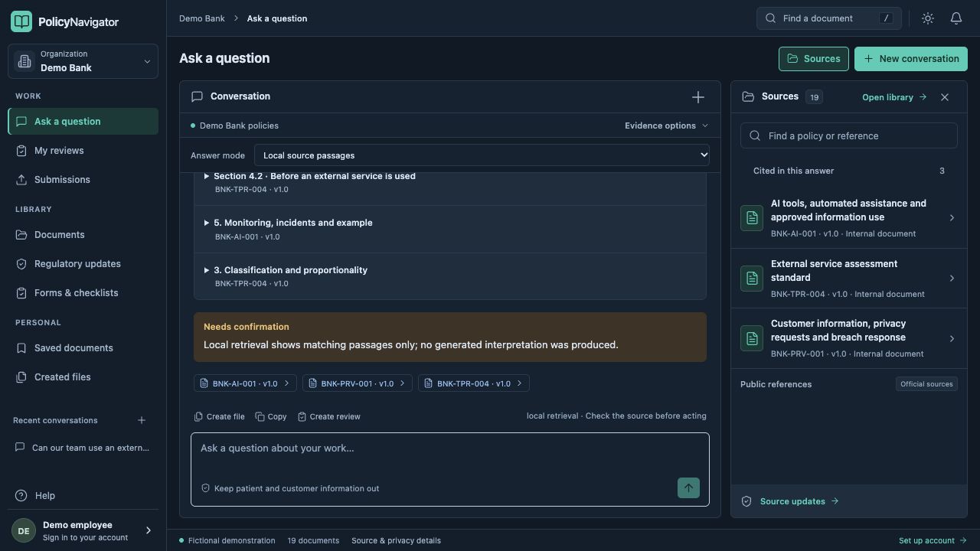980x551 pixels.
Task: Click the shield icon beside Source updates
Action: click(746, 501)
